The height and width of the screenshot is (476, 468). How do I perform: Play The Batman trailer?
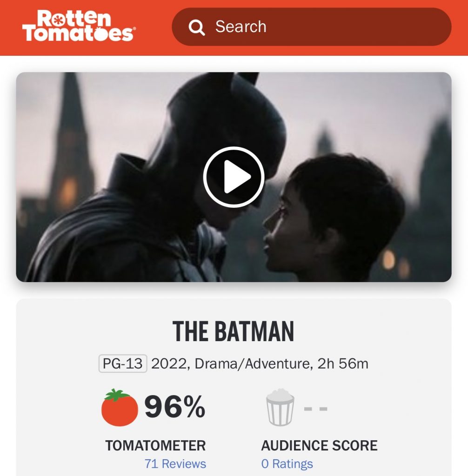pos(234,177)
